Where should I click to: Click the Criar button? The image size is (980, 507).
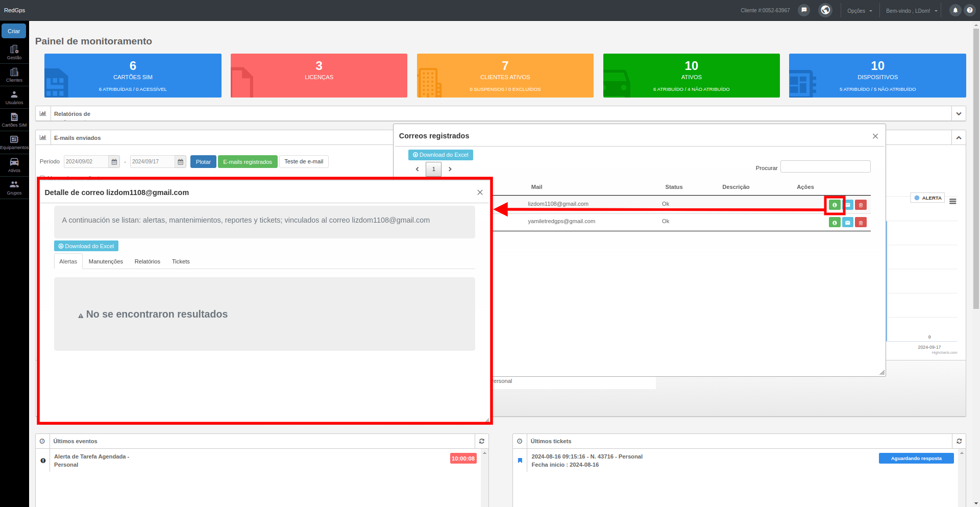tap(14, 31)
